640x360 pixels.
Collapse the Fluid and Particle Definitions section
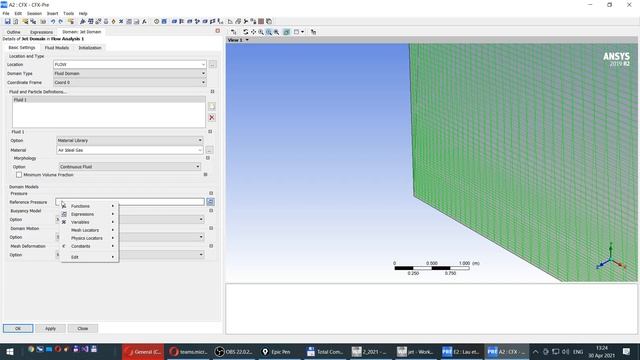pos(212,92)
